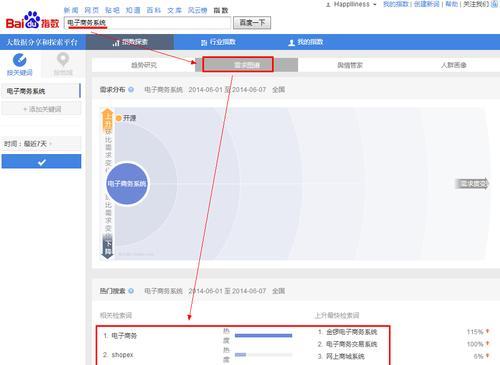Image resolution: width=500 pixels, height=365 pixels.
Task: Click the 电子商务 popularity bar
Action: (263, 335)
